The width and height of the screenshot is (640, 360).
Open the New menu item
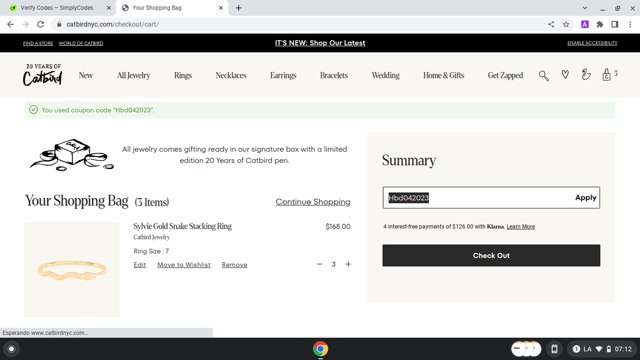click(86, 76)
